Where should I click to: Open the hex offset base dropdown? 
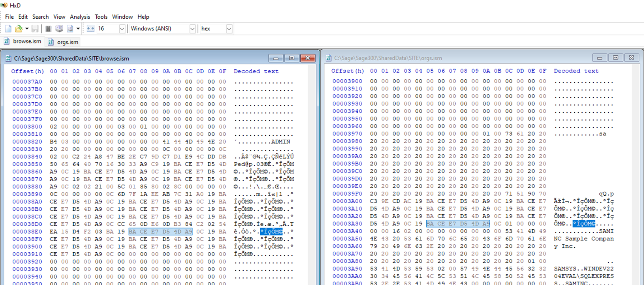tap(229, 29)
